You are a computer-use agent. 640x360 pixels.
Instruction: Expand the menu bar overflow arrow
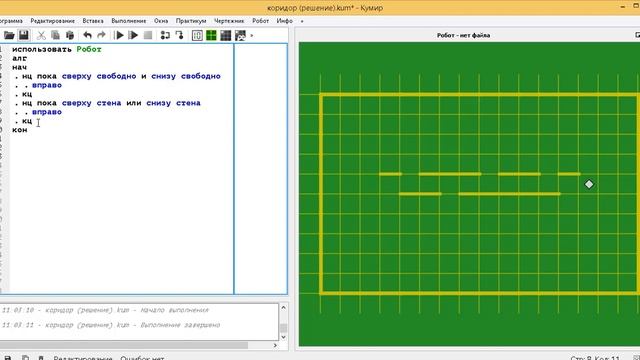click(302, 21)
